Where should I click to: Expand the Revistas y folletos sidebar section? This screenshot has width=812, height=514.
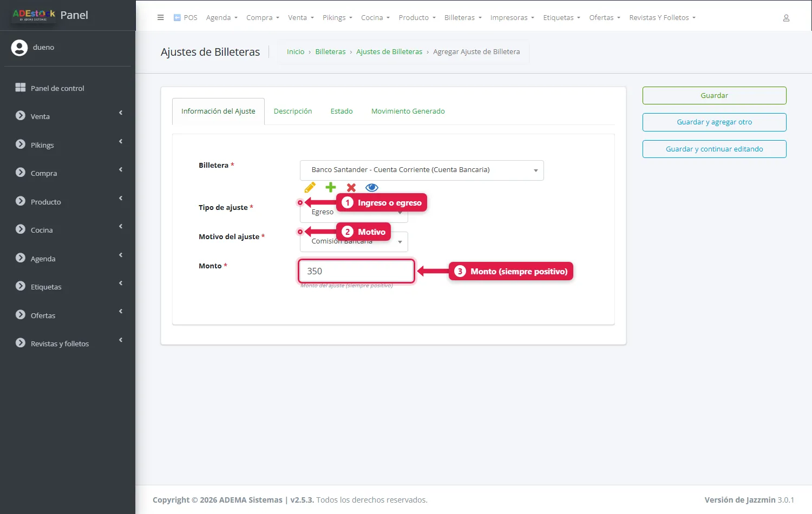[68, 344]
